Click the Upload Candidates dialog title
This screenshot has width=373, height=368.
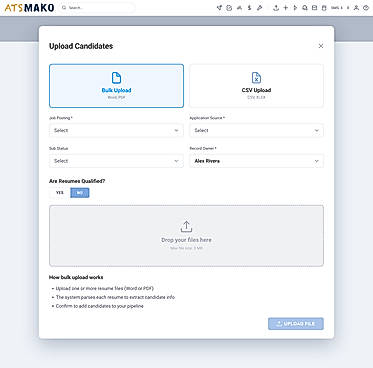point(81,46)
